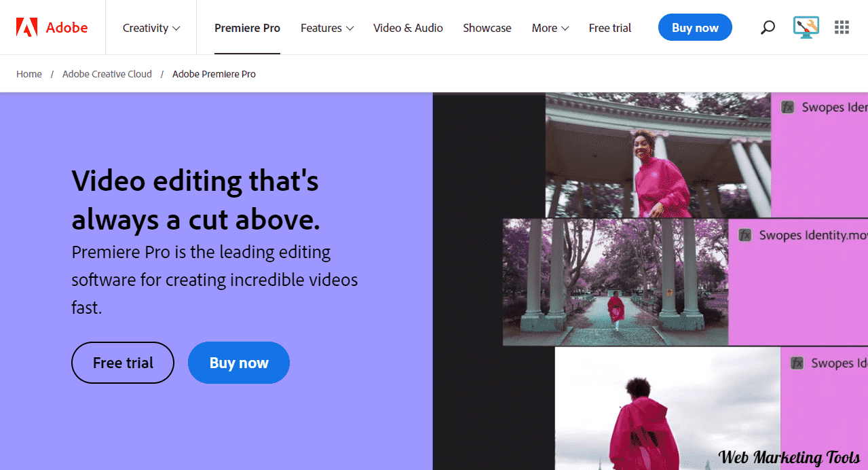Click the gazebo woman video thumbnail
The height and width of the screenshot is (470, 868).
(658, 155)
